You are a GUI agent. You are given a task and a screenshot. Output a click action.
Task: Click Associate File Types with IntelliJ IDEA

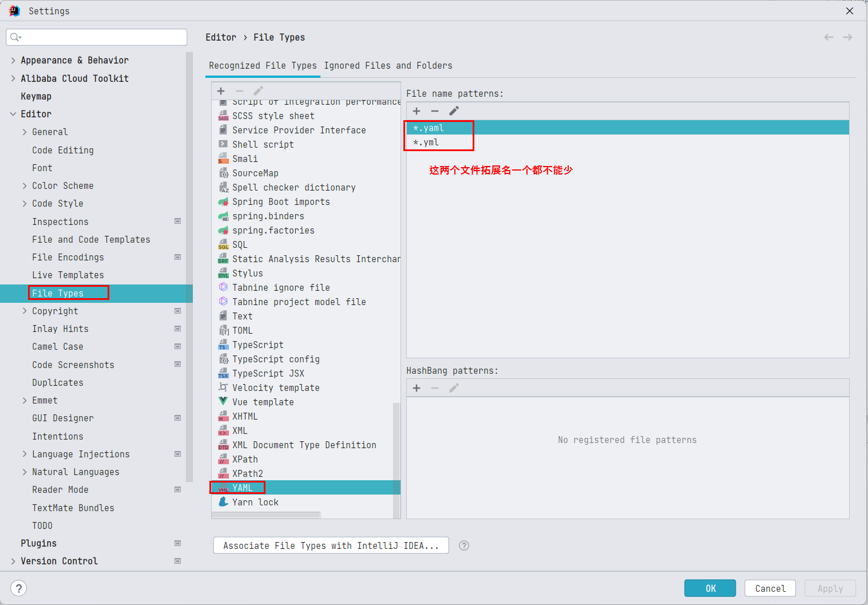331,545
